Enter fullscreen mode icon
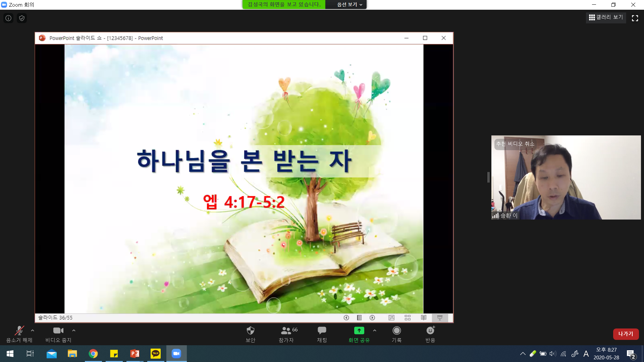Viewport: 644px width, 362px height. (635, 18)
